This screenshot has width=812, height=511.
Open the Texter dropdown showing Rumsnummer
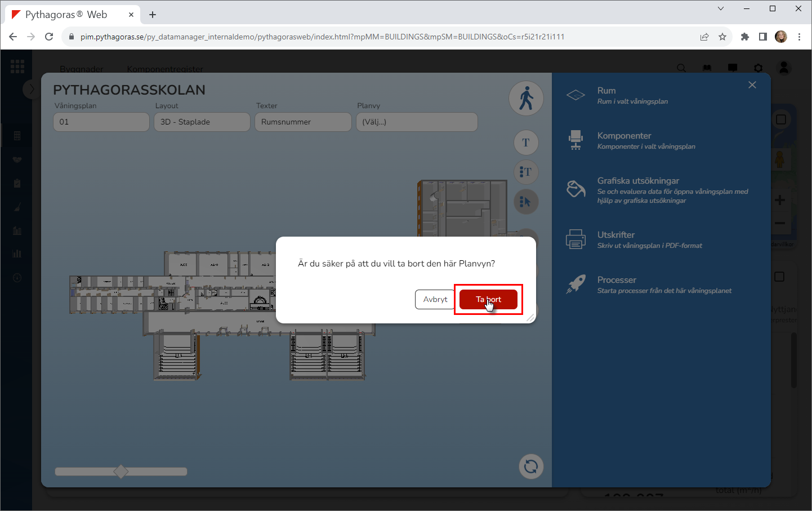pos(303,122)
